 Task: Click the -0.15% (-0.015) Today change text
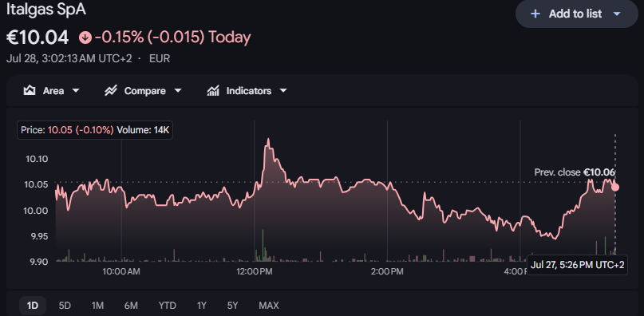pyautogui.click(x=172, y=38)
